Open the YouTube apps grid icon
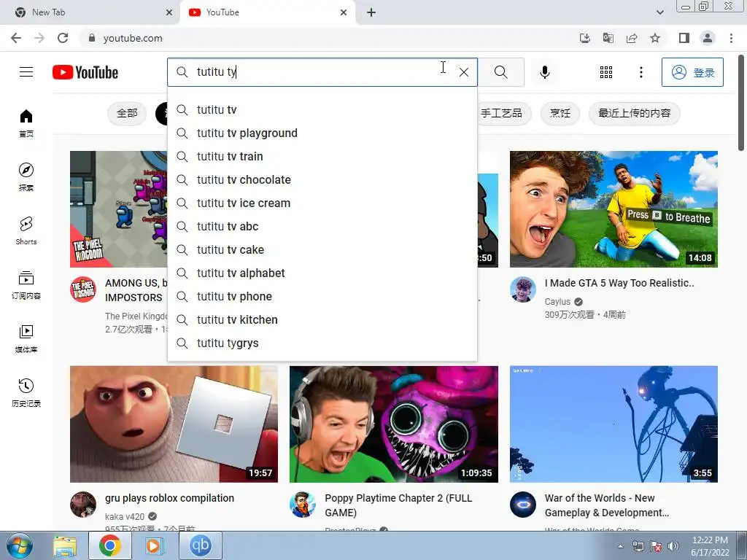Screen dimensions: 747x560 pos(606,72)
